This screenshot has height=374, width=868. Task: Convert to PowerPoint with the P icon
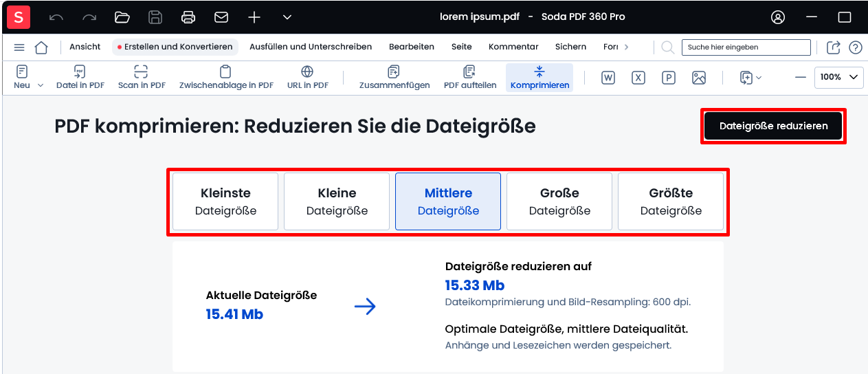(x=669, y=78)
